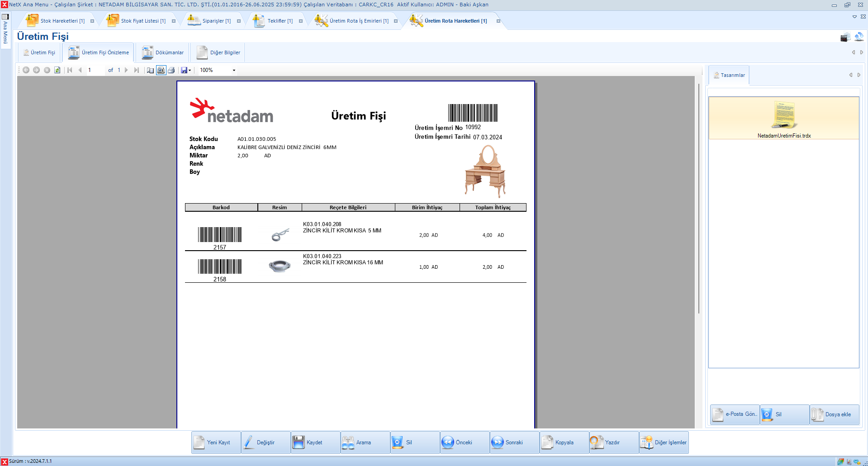The image size is (868, 466).
Task: Toggle print layout view button
Action: pyautogui.click(x=161, y=70)
